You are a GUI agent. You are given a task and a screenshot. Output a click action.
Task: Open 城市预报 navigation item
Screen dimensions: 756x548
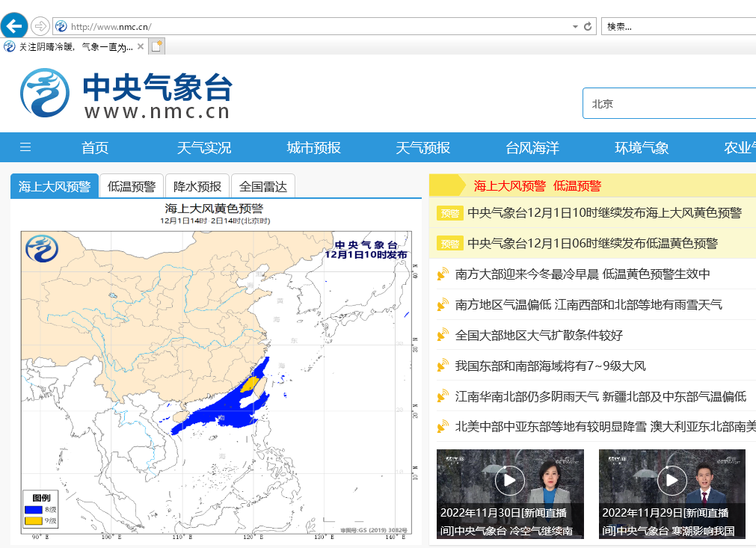(313, 147)
